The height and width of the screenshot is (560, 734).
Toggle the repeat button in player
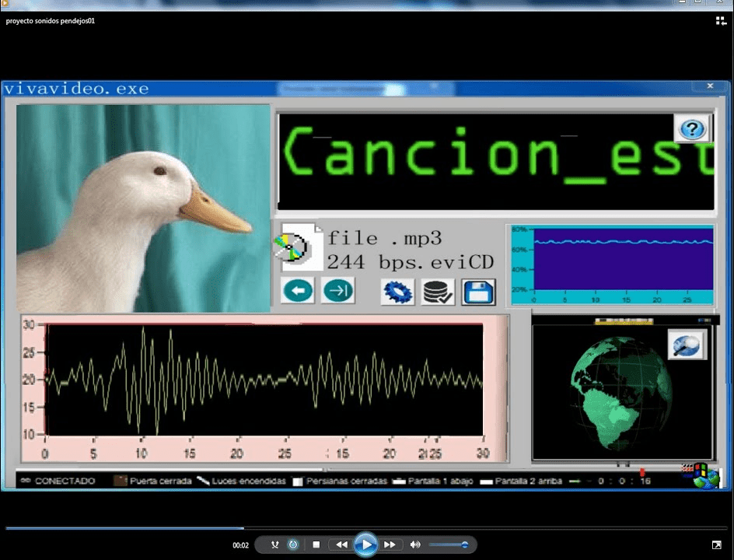(x=293, y=544)
